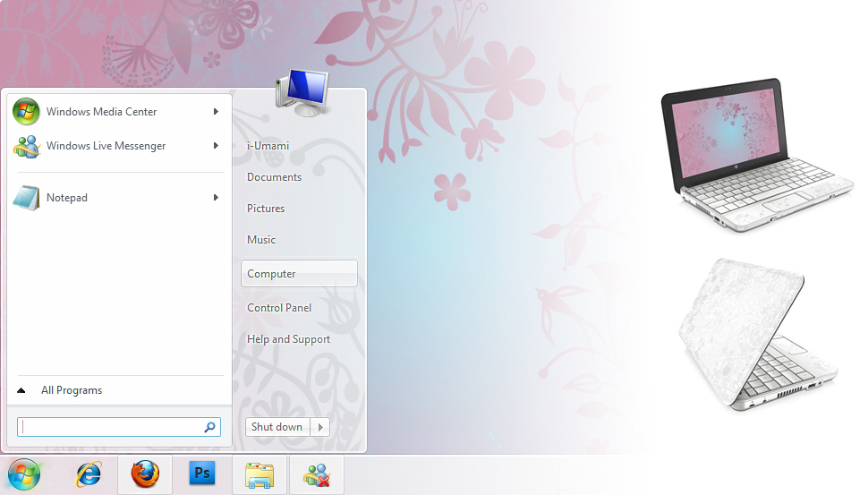
Task: Open Internet Explorer from the taskbar
Action: [x=89, y=474]
